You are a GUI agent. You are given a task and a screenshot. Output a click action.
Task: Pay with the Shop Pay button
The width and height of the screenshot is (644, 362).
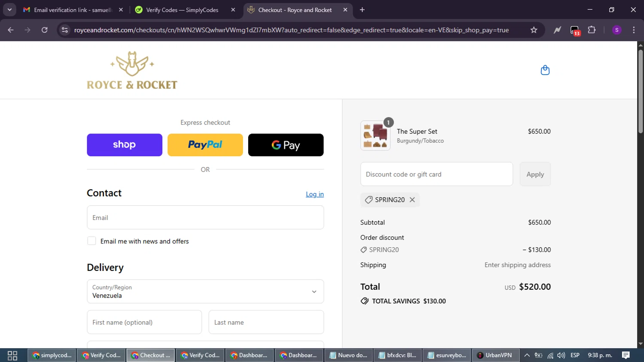(x=125, y=145)
